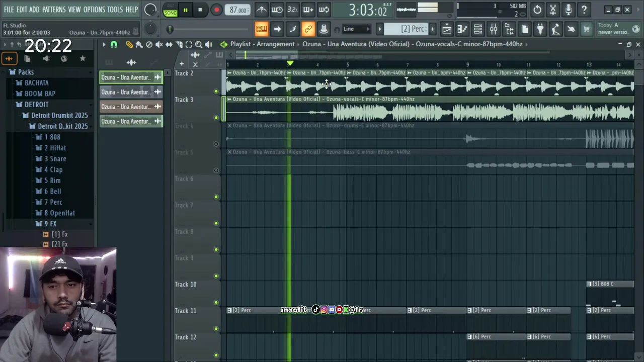Open the snap mode Line dropdown
Image resolution: width=644 pixels, height=362 pixels.
pos(356,29)
